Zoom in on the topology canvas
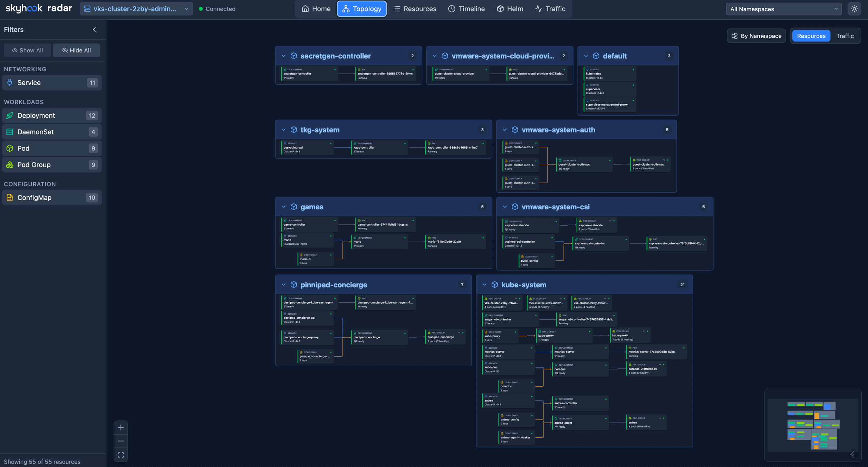This screenshot has height=467, width=868. pos(120,428)
